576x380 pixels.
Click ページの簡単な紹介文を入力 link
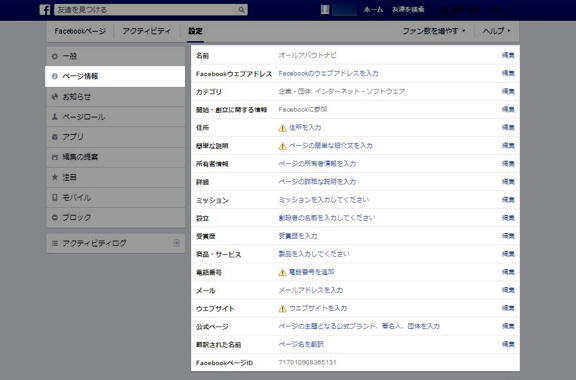[x=331, y=146]
